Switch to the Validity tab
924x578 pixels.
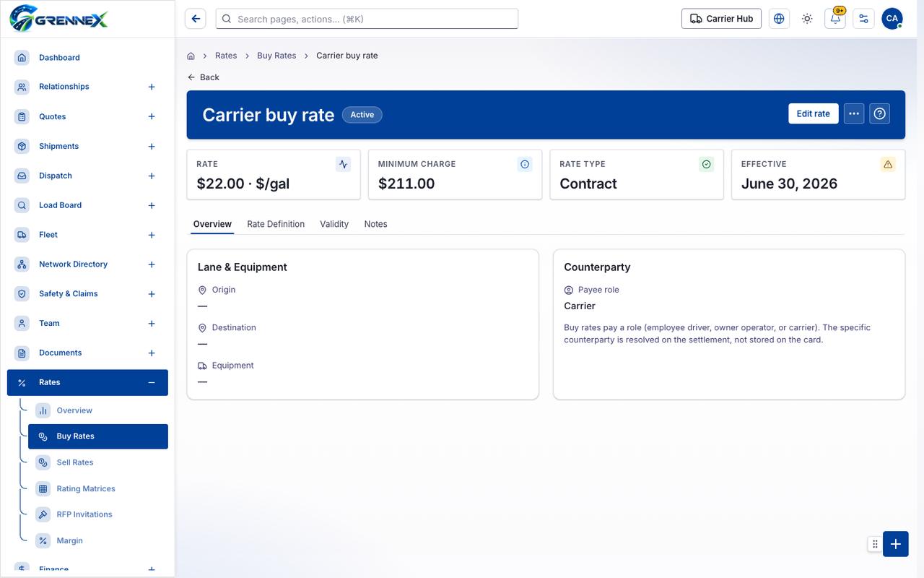coord(334,224)
